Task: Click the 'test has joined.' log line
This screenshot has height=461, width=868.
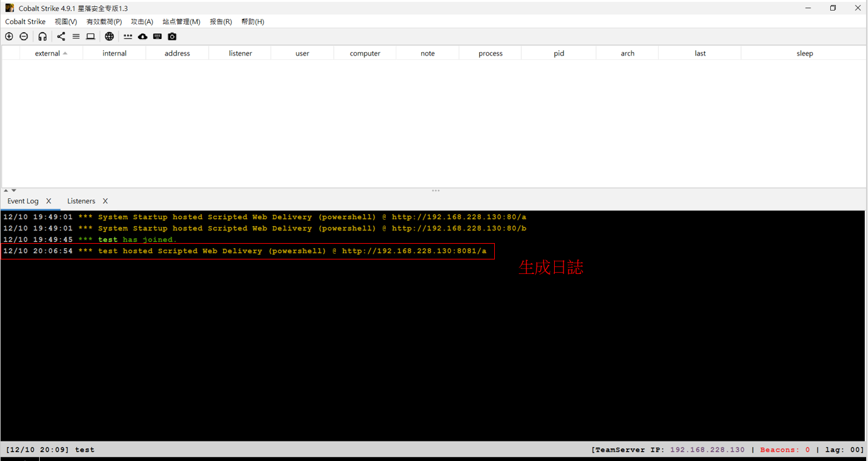Action: [90, 239]
